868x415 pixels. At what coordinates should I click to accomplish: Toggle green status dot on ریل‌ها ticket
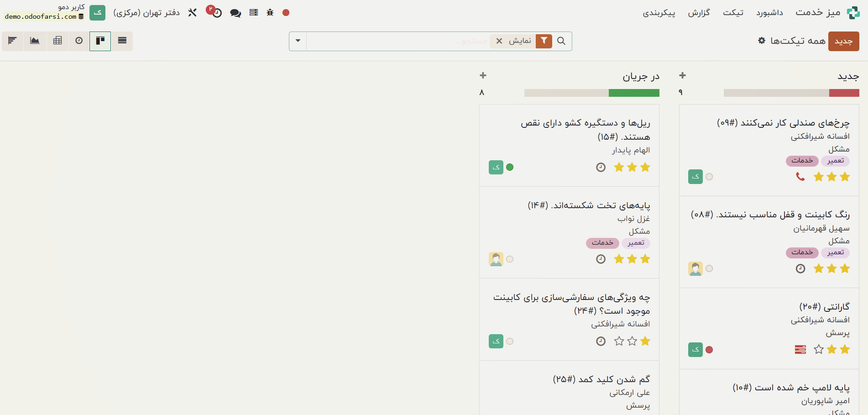click(510, 167)
